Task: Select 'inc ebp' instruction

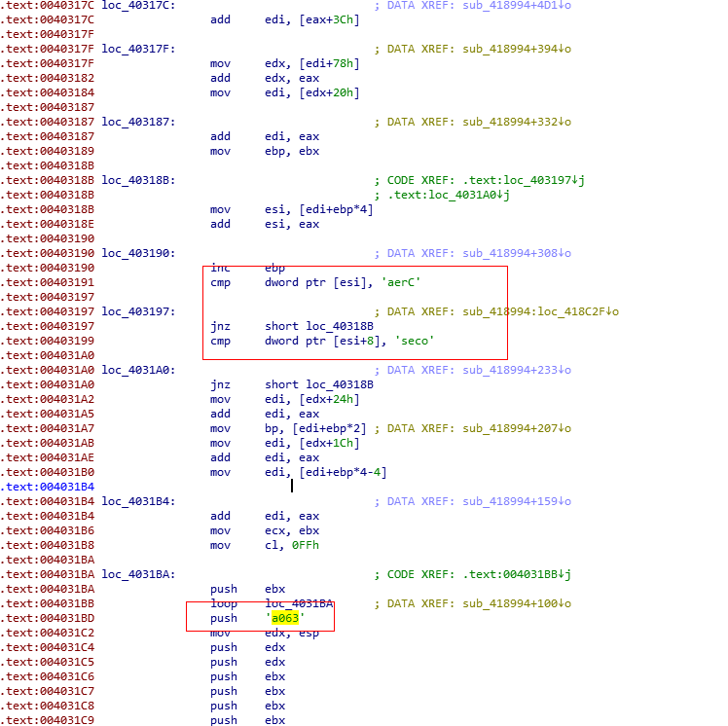Action: [247, 268]
